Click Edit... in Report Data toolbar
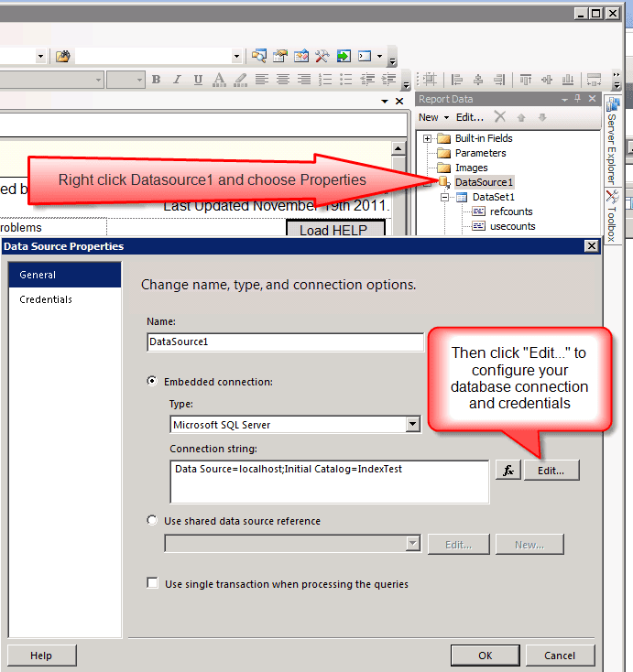This screenshot has width=633, height=672. tap(470, 117)
